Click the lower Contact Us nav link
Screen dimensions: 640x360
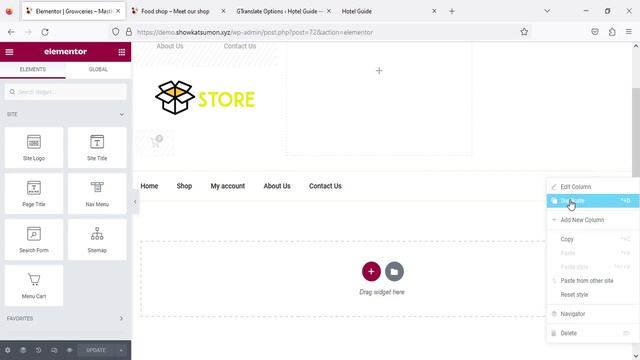[325, 186]
